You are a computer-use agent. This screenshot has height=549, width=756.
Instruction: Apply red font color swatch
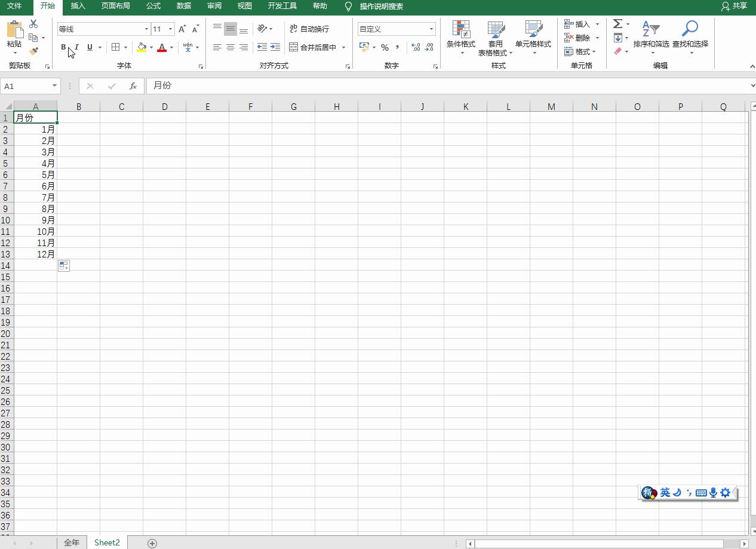pyautogui.click(x=162, y=47)
